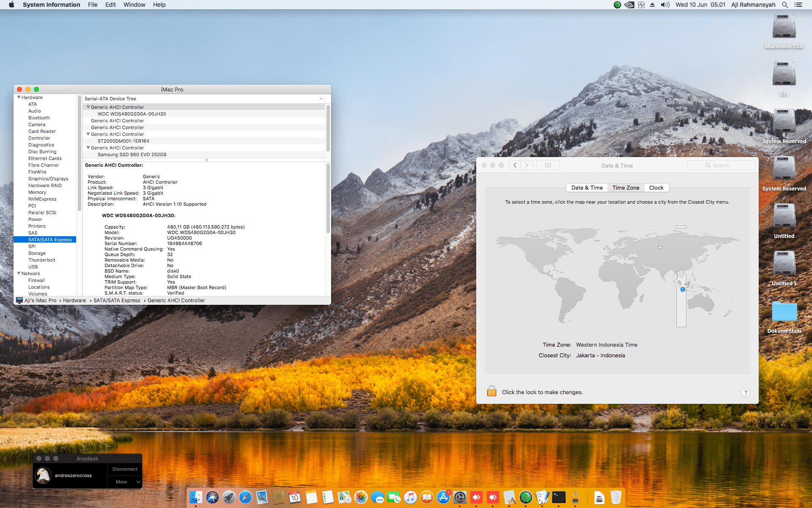Viewport: 812px width, 508px height.
Task: Open Reminders from the Dock
Action: (328, 497)
